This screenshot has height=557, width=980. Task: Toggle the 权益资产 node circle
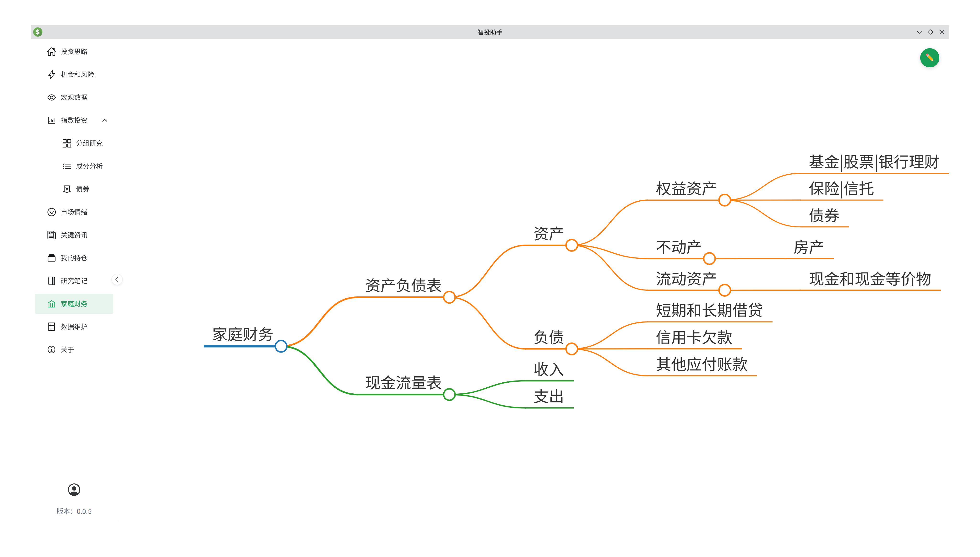(x=724, y=200)
